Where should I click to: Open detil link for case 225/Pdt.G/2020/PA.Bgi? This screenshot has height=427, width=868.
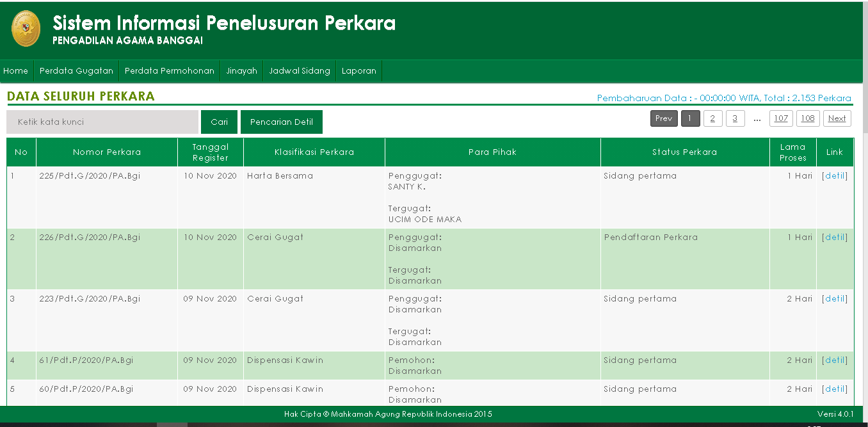tap(835, 175)
